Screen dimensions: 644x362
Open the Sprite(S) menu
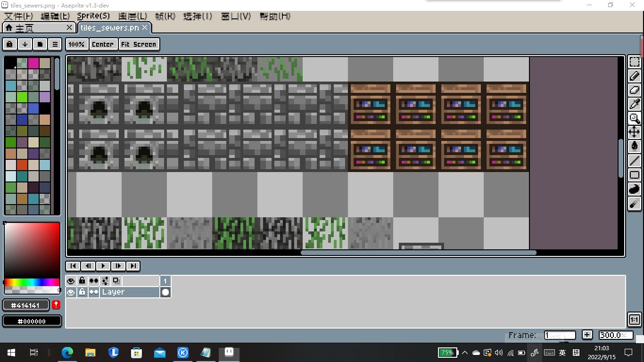[93, 16]
